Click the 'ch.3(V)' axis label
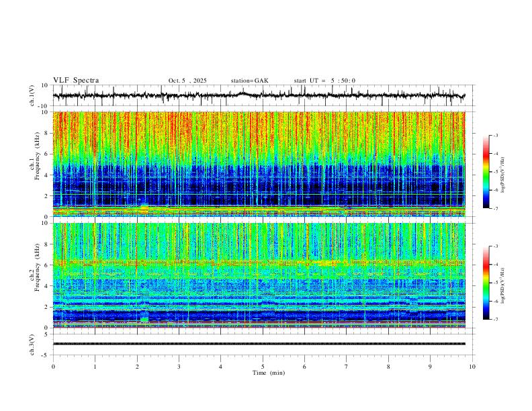Image resolution: width=532 pixels, height=411 pixels. 32,345
